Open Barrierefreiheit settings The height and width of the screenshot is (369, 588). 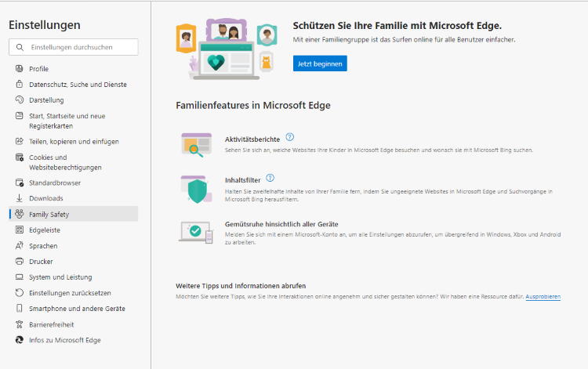pos(53,324)
